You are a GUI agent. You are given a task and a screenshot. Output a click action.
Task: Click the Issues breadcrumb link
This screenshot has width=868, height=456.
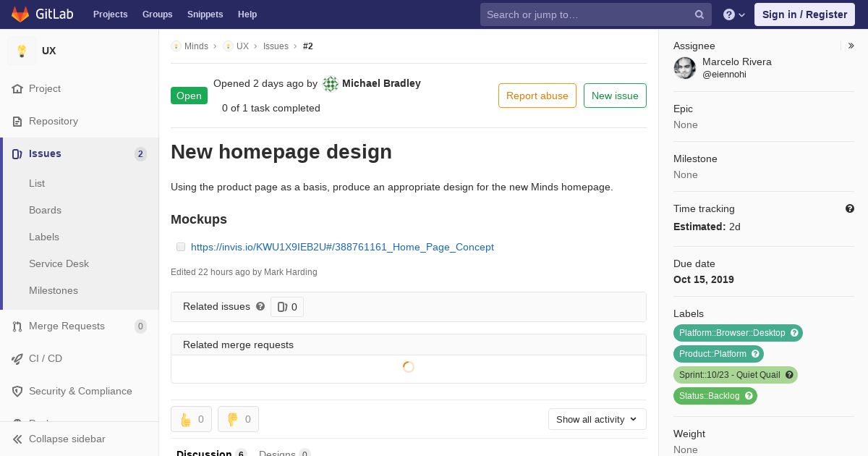[x=276, y=46]
